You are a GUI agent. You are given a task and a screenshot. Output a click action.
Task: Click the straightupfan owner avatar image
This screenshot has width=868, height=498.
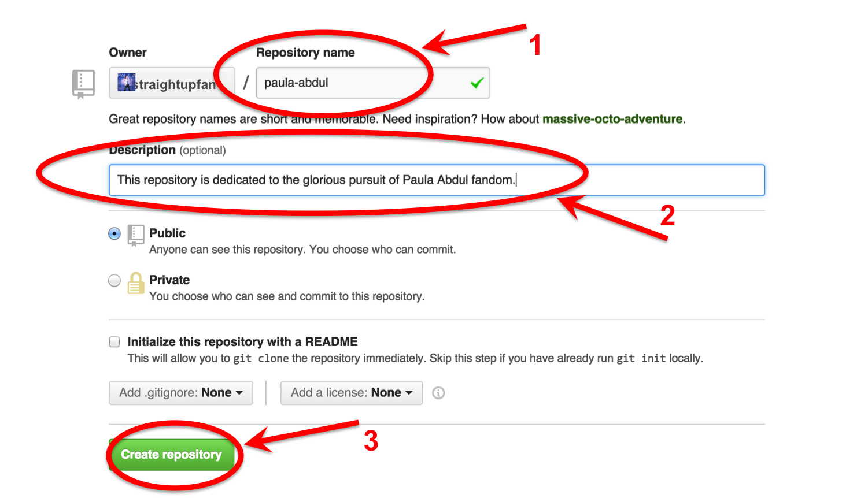tap(126, 83)
